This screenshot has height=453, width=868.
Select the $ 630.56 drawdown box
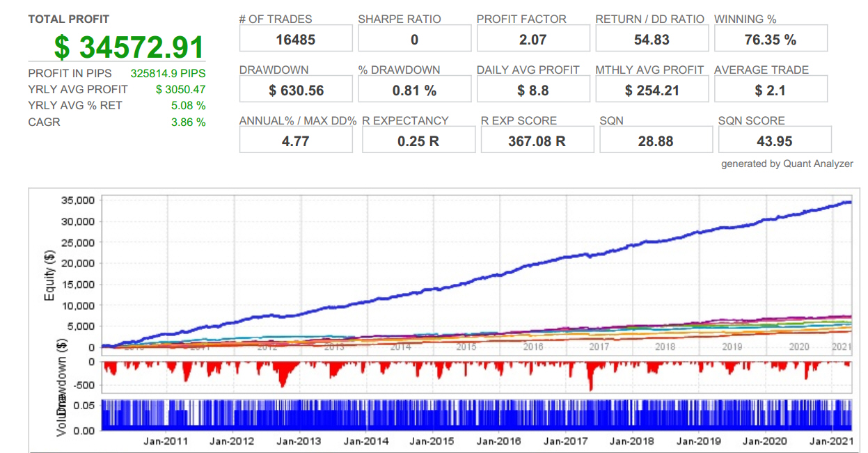296,90
